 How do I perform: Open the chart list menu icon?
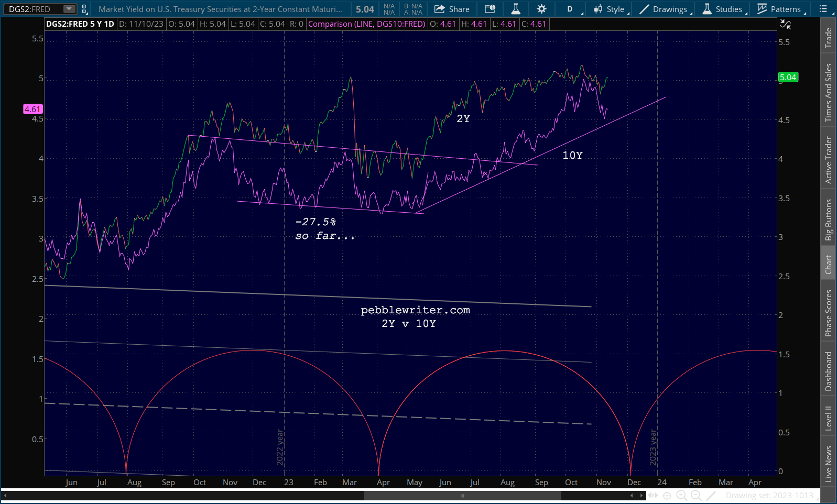coord(823,9)
